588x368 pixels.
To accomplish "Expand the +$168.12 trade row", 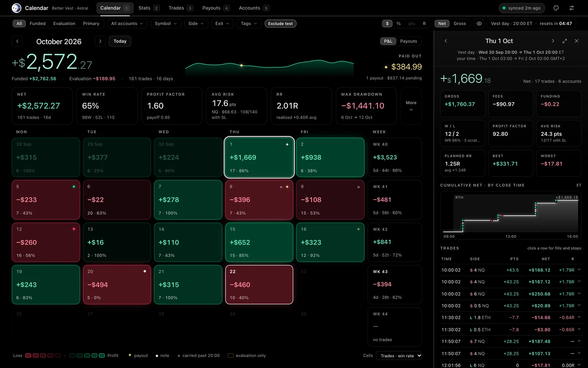I will [x=511, y=270].
